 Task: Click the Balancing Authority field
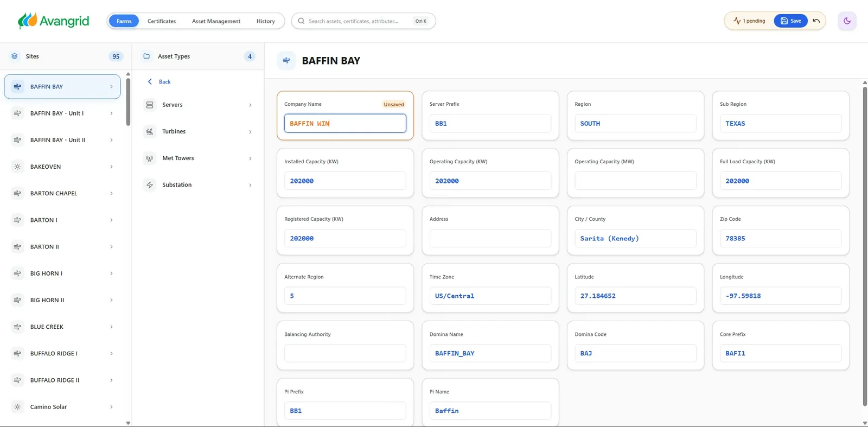(x=345, y=353)
